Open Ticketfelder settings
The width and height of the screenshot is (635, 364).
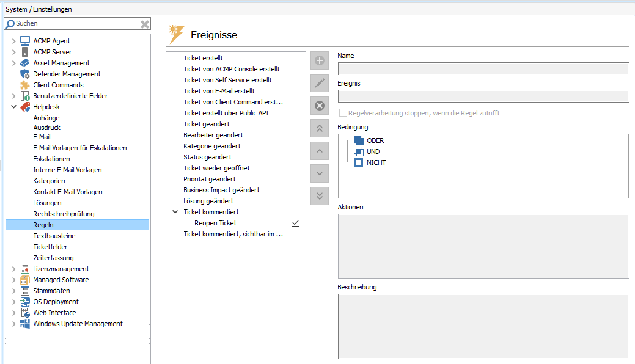50,247
